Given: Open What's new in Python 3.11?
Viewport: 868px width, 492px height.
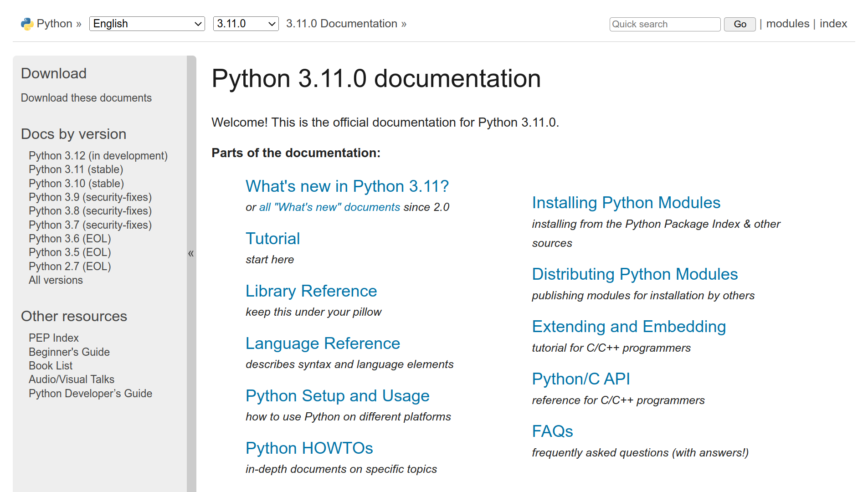Looking at the screenshot, I should pyautogui.click(x=347, y=186).
